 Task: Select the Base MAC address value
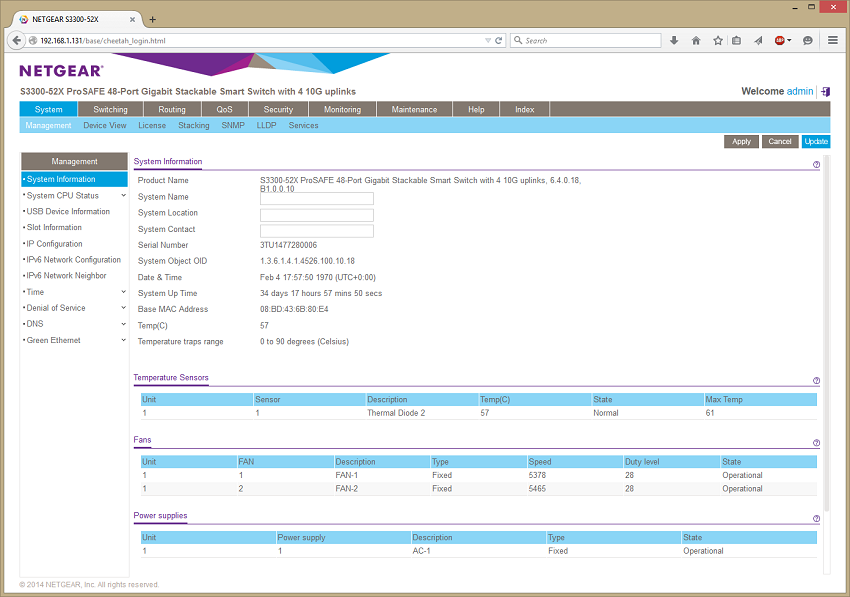pyautogui.click(x=294, y=309)
